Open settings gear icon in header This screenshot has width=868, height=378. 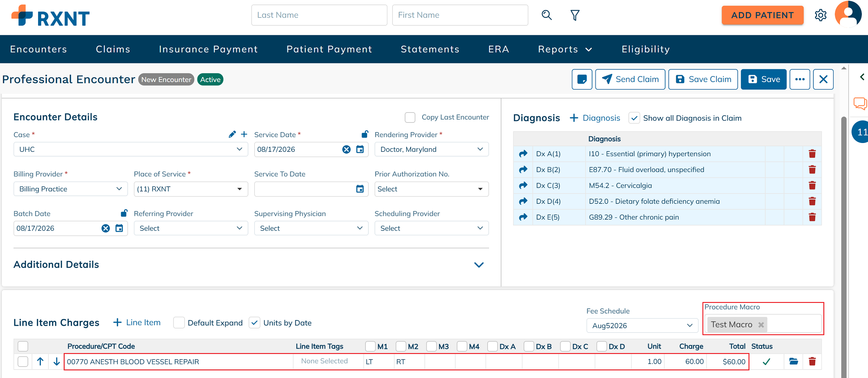pyautogui.click(x=821, y=15)
